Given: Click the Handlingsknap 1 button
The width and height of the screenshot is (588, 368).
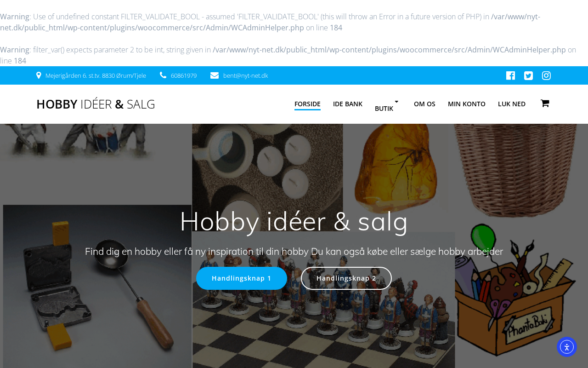Looking at the screenshot, I should [242, 278].
